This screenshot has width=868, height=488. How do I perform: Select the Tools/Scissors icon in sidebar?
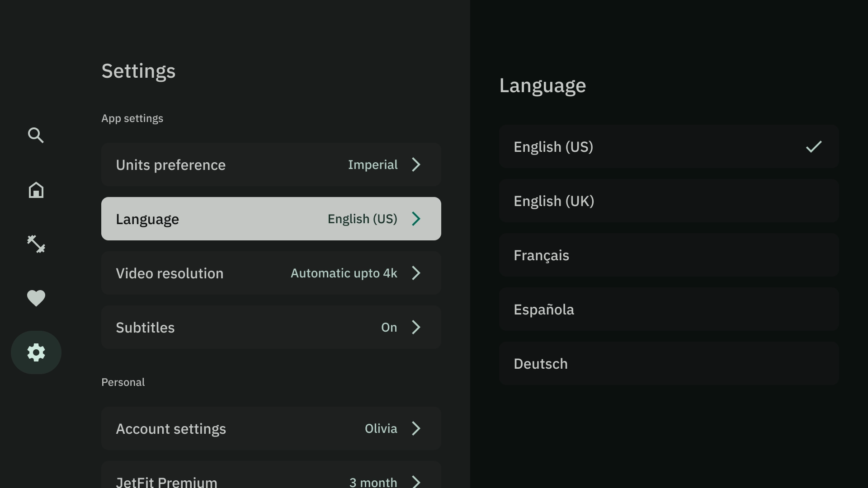[x=36, y=244]
